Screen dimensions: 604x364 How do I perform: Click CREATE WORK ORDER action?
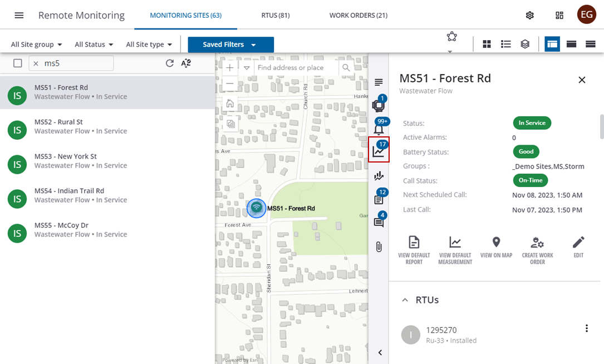[x=537, y=249]
